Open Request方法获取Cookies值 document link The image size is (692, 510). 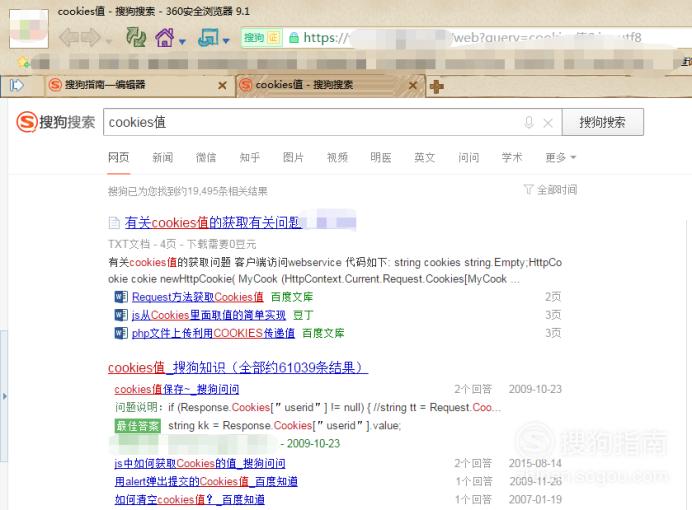(x=197, y=297)
